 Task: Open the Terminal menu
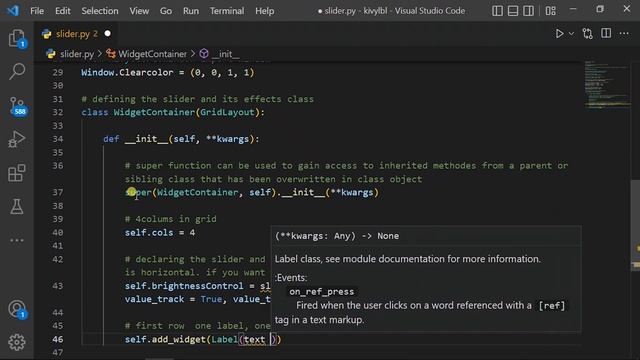(x=227, y=11)
